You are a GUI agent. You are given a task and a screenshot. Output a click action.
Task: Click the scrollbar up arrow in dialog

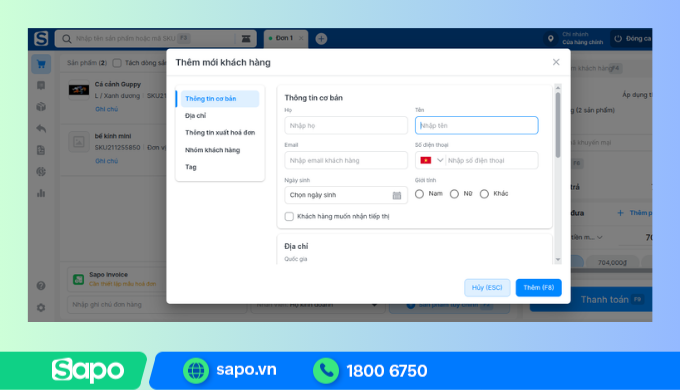[558, 88]
